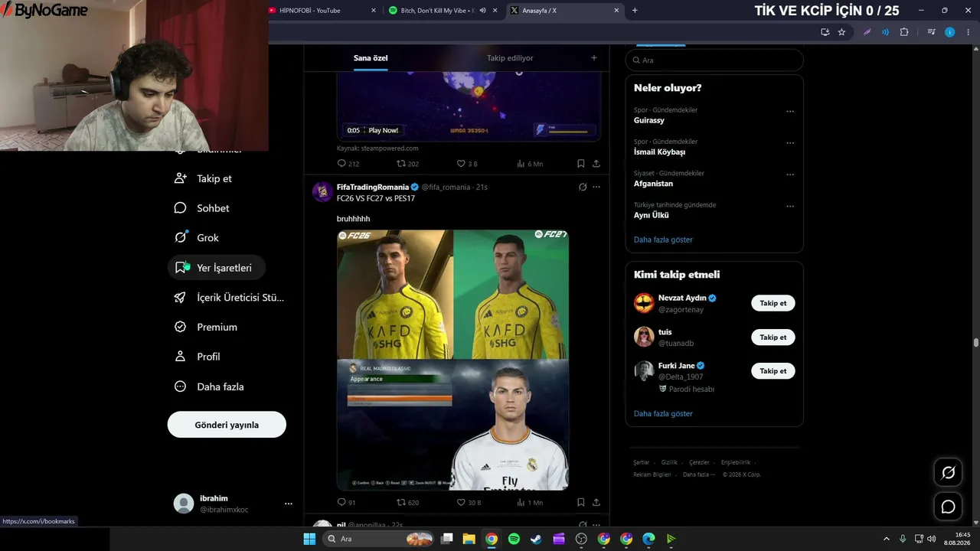Open Steam from the taskbar
Viewport: 980px width, 551px height.
(536, 539)
